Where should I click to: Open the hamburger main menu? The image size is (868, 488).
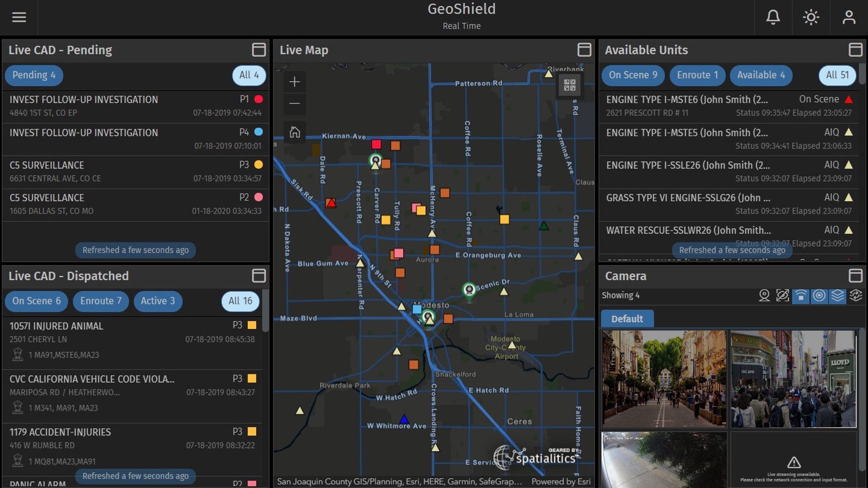19,17
